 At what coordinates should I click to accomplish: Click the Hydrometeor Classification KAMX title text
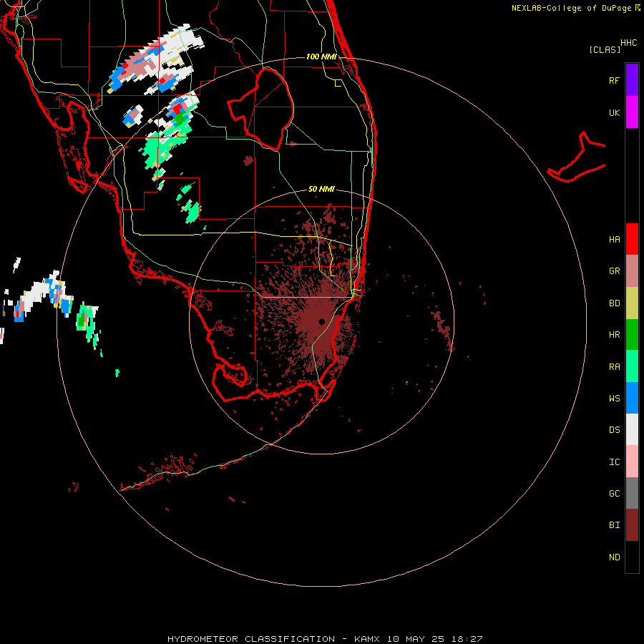[x=325, y=639]
